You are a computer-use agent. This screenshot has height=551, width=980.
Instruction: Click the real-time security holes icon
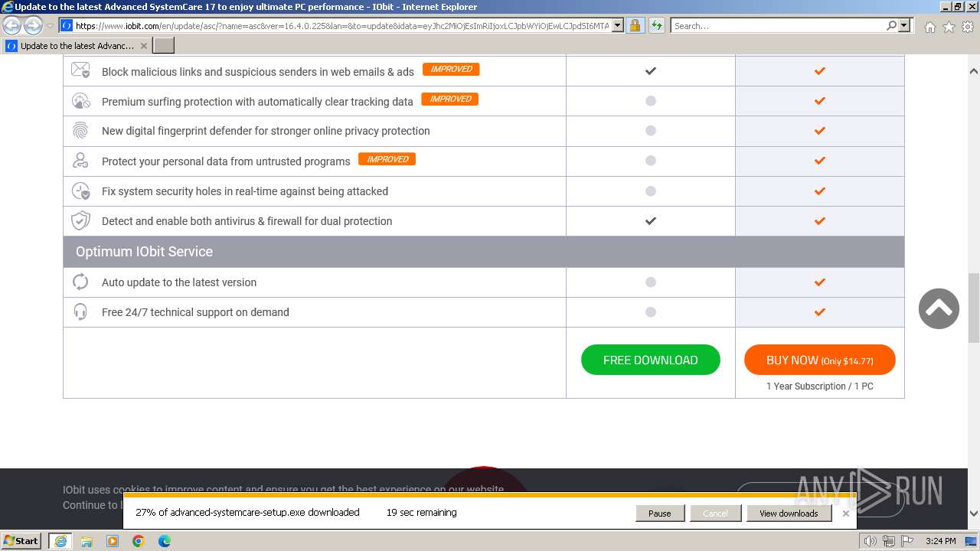[x=80, y=191]
